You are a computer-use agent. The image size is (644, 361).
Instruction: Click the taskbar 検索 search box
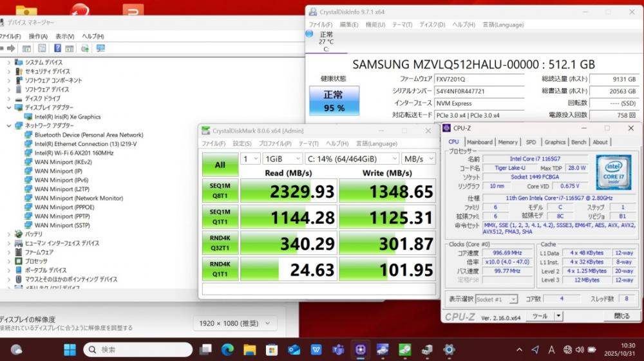coord(138,349)
